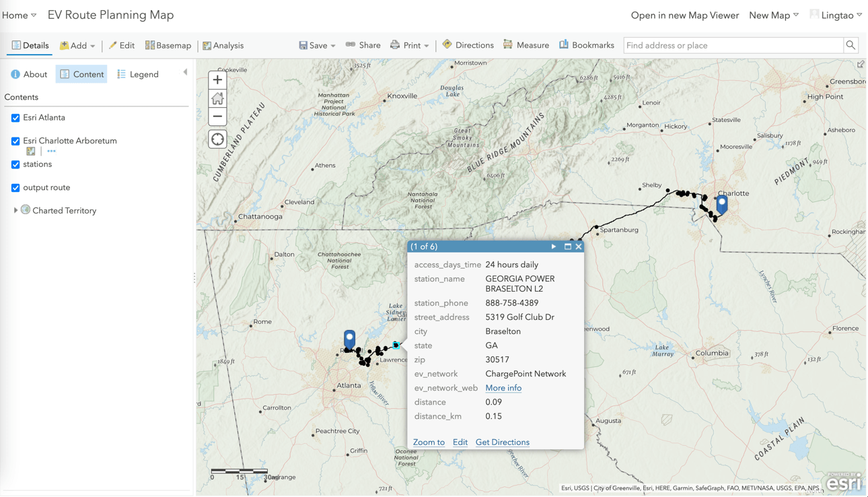Click the selected cyan station marker
Screen dimensions: 868x497
396,345
